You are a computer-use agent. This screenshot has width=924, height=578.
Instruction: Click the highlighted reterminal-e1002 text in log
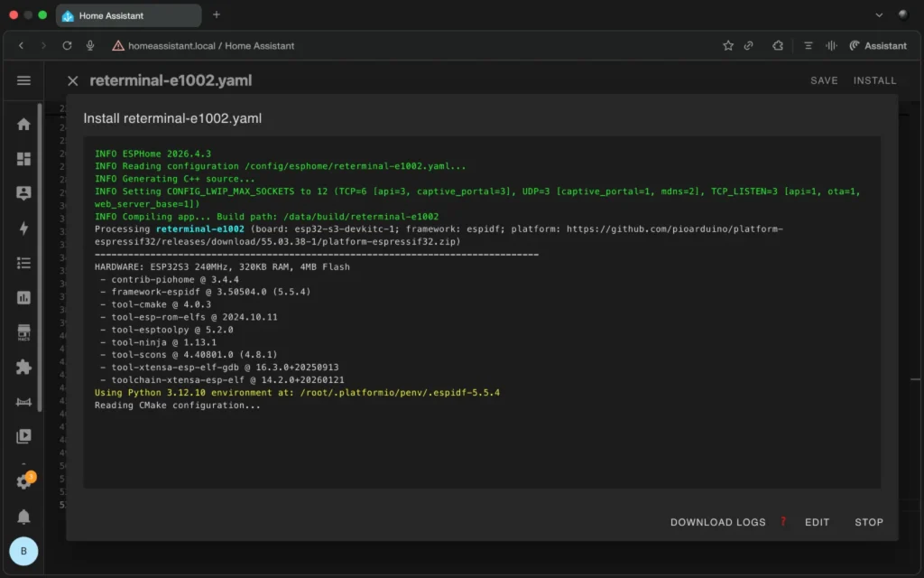[x=199, y=228]
